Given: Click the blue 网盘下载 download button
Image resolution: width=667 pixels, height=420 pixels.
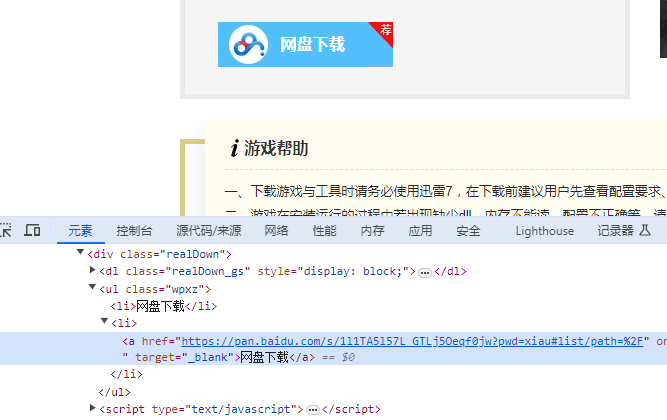Looking at the screenshot, I should coord(305,44).
